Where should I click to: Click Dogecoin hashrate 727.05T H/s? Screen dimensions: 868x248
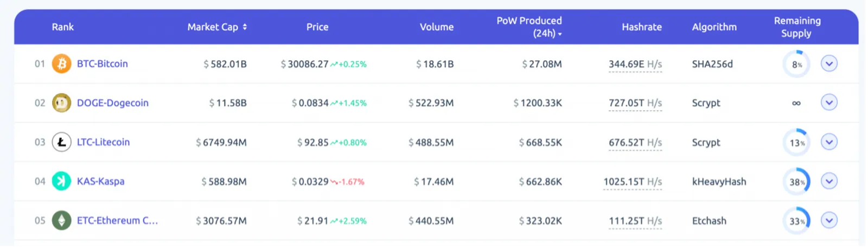point(635,103)
